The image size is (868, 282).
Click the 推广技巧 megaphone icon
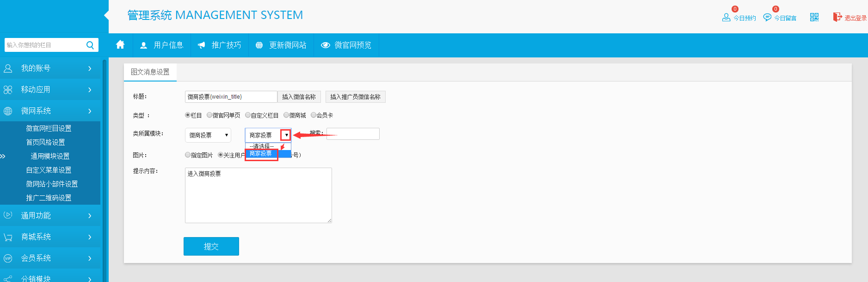[201, 45]
